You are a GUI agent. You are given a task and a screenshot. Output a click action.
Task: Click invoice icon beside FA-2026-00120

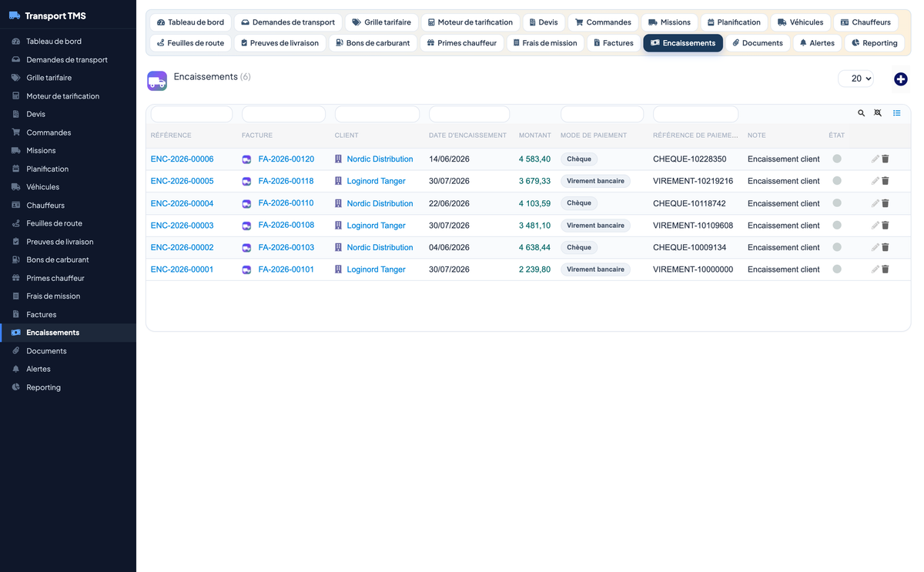(246, 159)
